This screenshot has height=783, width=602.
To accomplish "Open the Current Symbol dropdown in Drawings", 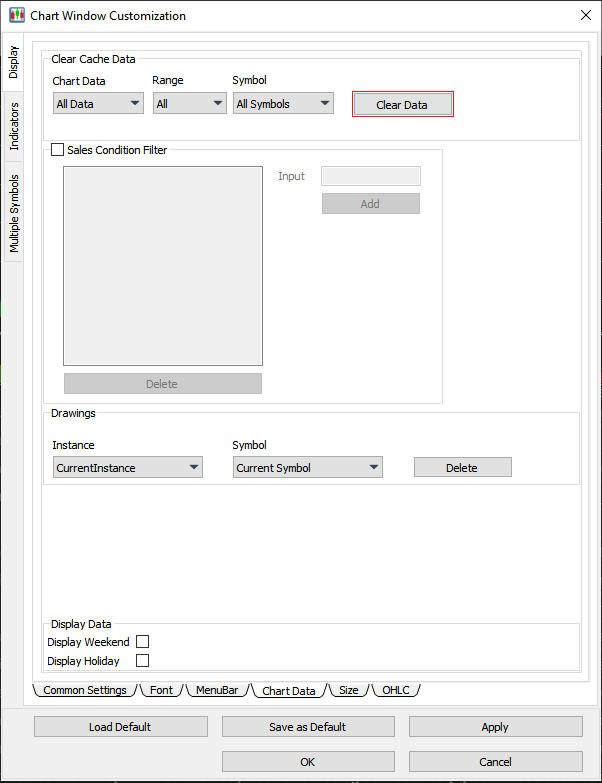I will point(308,467).
